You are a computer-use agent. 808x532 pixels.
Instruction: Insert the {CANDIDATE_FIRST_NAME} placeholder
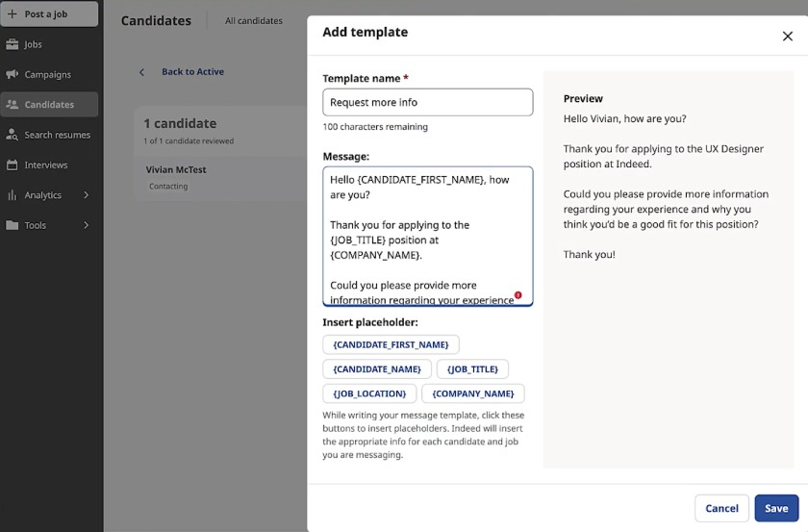391,344
